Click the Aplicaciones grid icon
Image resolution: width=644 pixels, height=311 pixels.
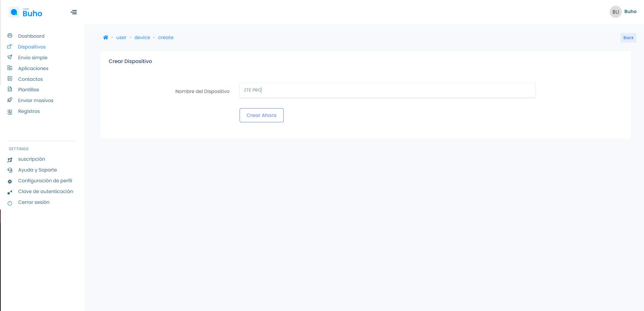pyautogui.click(x=10, y=68)
